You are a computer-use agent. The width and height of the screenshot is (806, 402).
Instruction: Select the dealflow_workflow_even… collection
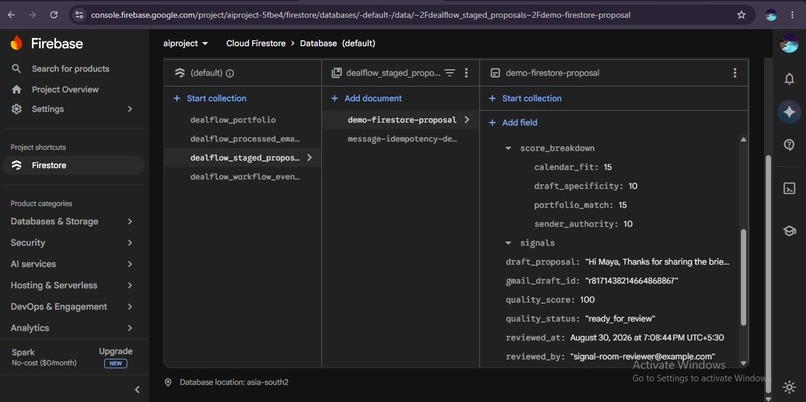pyautogui.click(x=245, y=177)
